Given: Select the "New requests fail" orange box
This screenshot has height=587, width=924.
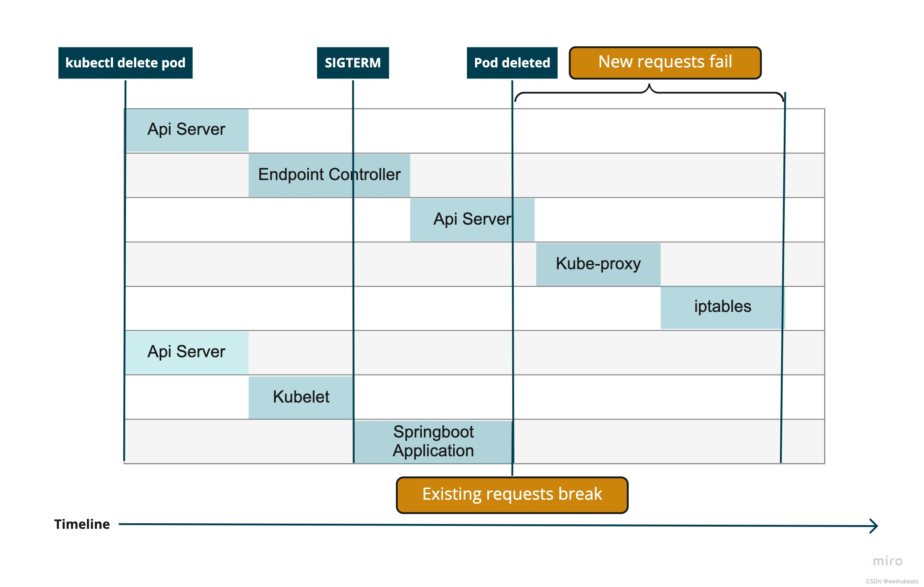Looking at the screenshot, I should pos(665,63).
